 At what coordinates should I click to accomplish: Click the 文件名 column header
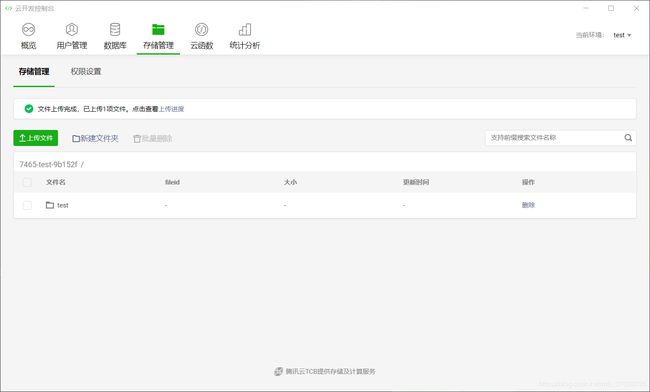56,182
